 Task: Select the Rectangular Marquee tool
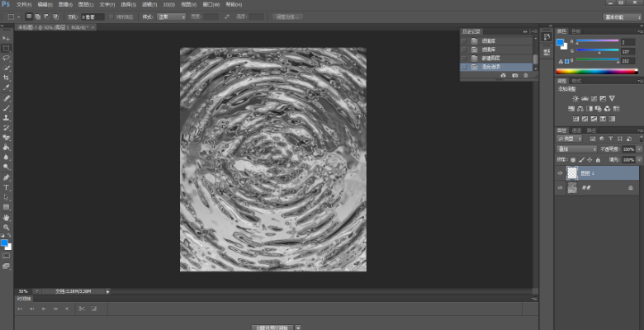coord(6,49)
